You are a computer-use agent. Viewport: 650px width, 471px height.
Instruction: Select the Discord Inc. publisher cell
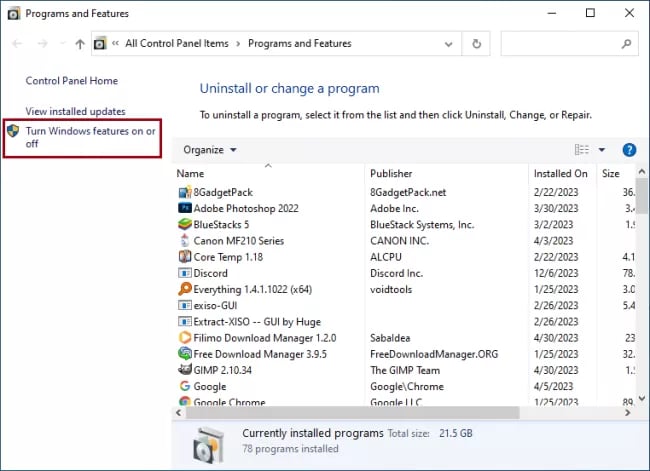click(x=396, y=273)
